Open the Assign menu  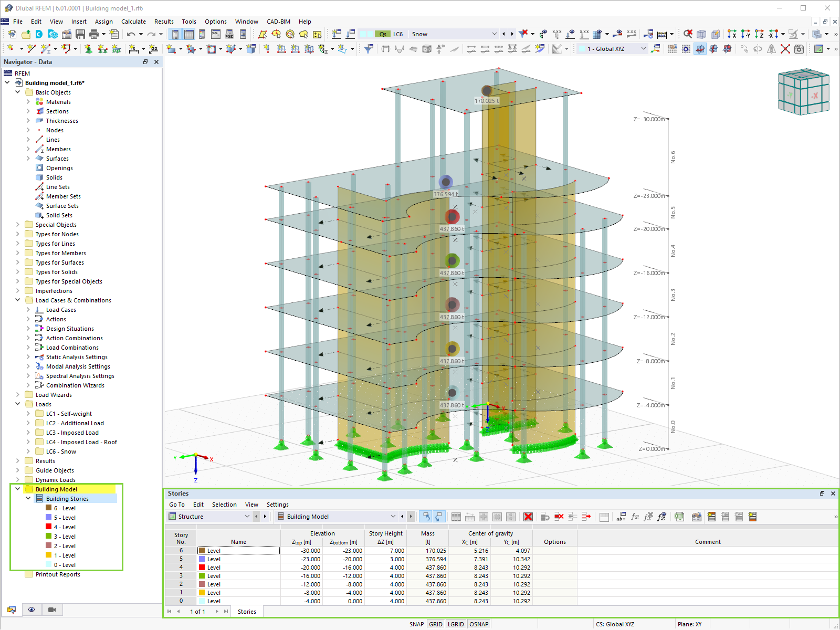[x=104, y=22]
